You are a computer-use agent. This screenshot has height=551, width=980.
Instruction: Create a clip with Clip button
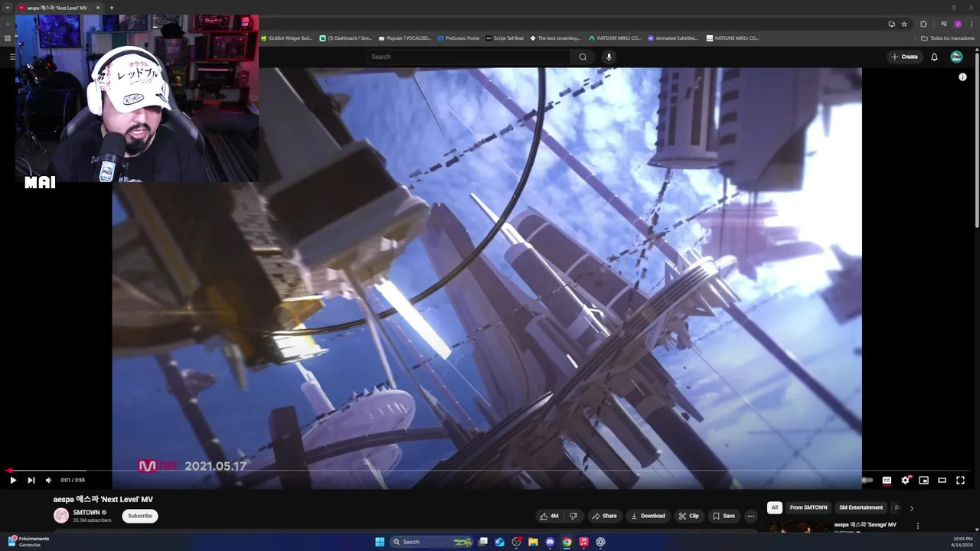pos(688,516)
